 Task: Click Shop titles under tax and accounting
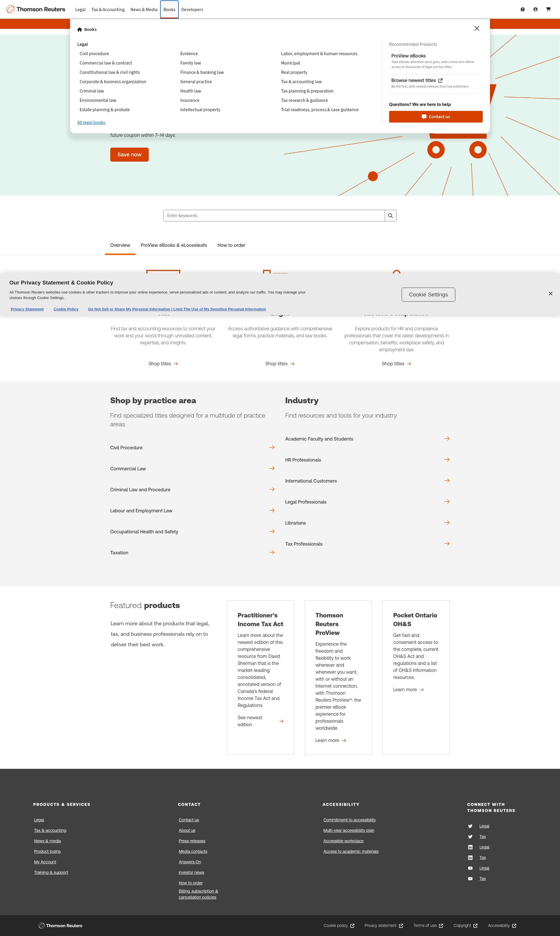coord(163,364)
